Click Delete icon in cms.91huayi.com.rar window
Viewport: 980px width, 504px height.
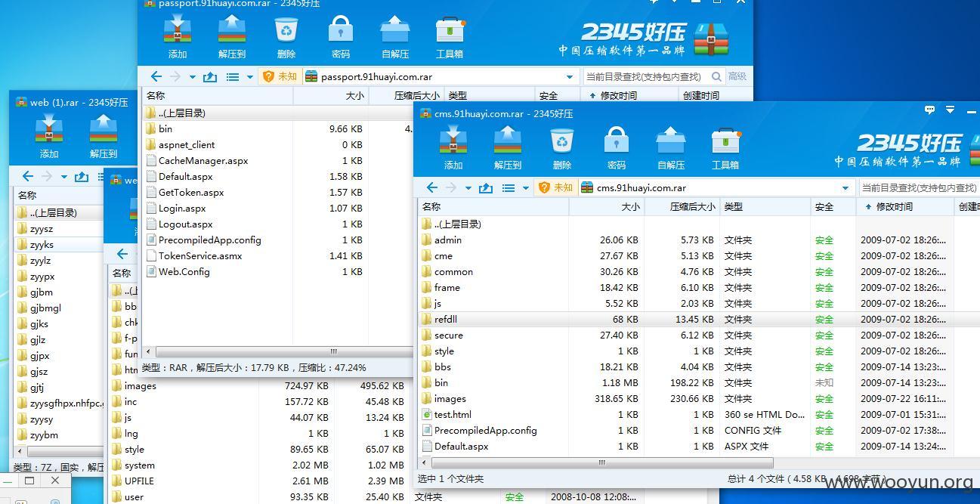pos(562,142)
